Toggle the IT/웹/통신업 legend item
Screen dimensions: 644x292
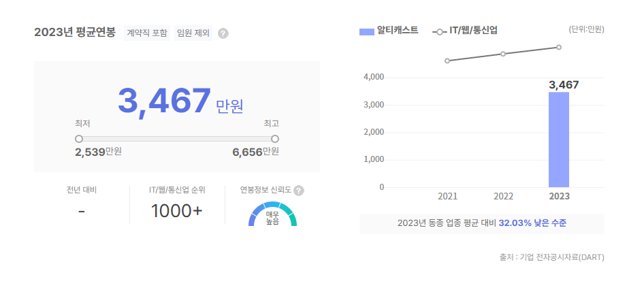click(465, 31)
